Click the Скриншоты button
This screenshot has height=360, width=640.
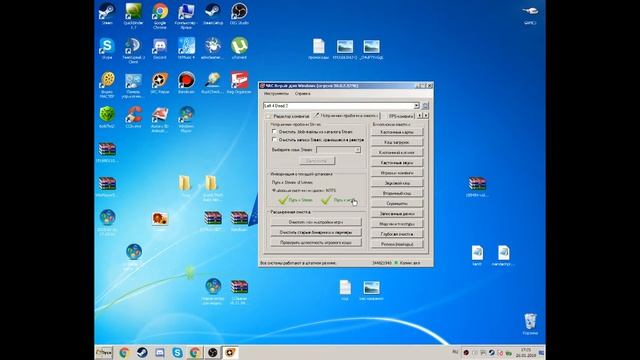coord(397,203)
